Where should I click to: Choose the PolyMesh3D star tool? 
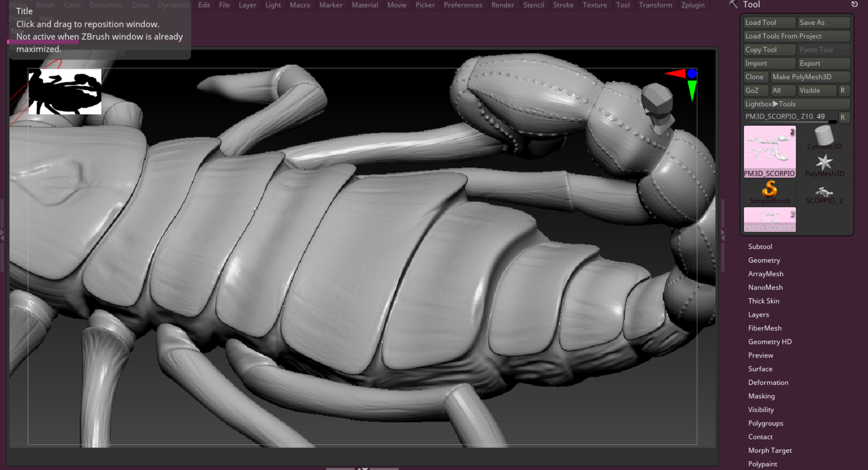pyautogui.click(x=824, y=165)
